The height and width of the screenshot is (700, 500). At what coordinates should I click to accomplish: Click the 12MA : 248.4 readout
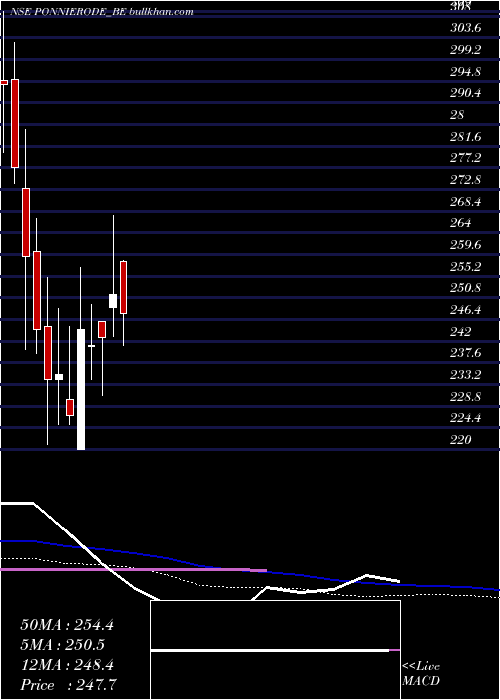click(67, 665)
